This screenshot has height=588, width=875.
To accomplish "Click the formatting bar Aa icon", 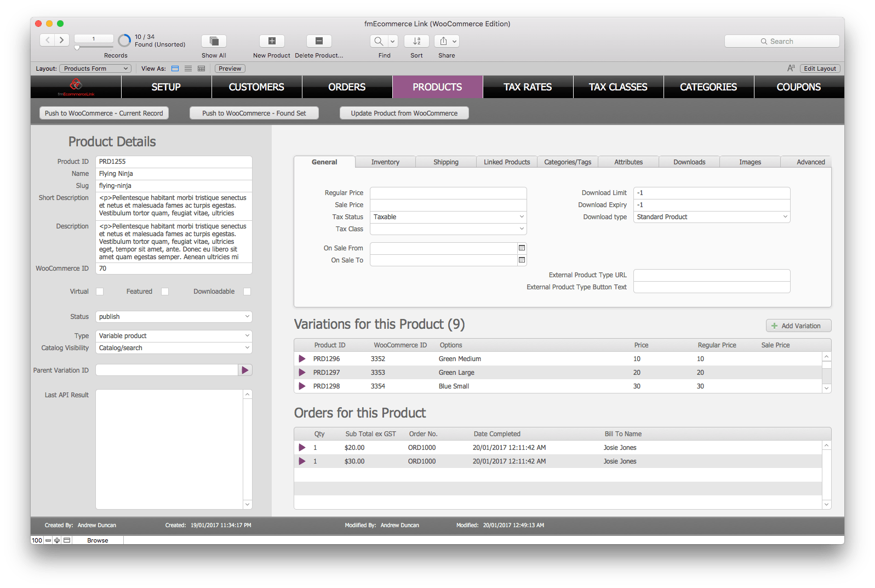I will 791,68.
